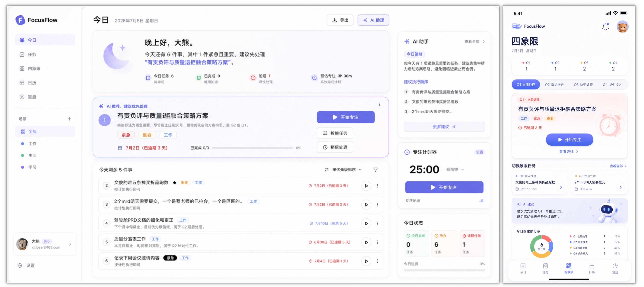Open menu for 驾驶舱PRD文档 task
This screenshot has width=644, height=287.
pyautogui.click(x=377, y=223)
